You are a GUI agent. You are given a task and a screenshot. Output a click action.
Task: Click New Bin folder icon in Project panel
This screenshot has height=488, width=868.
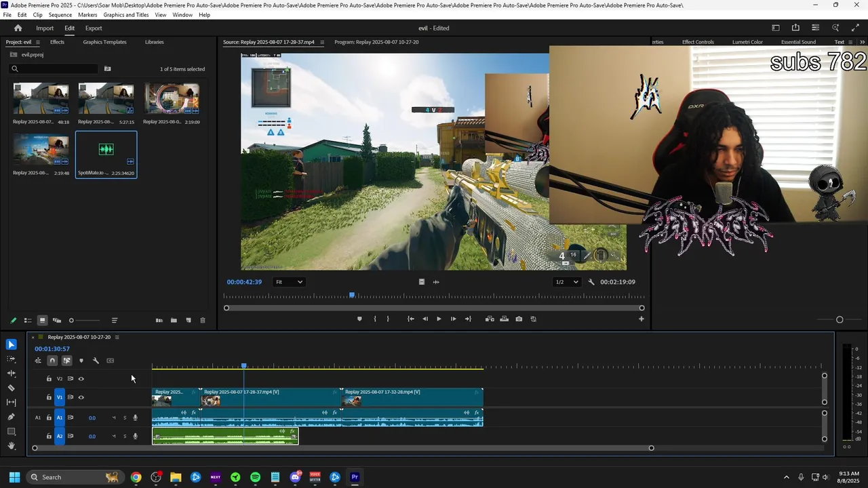[174, 321]
